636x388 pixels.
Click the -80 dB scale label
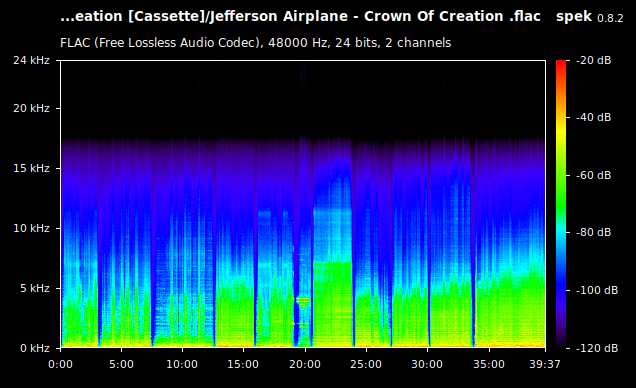click(594, 232)
